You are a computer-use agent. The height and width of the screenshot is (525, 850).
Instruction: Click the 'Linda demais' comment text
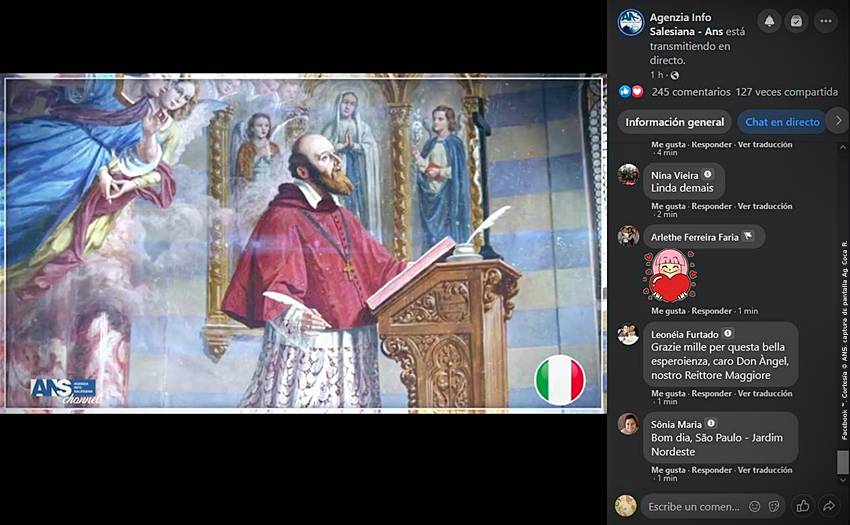click(682, 188)
